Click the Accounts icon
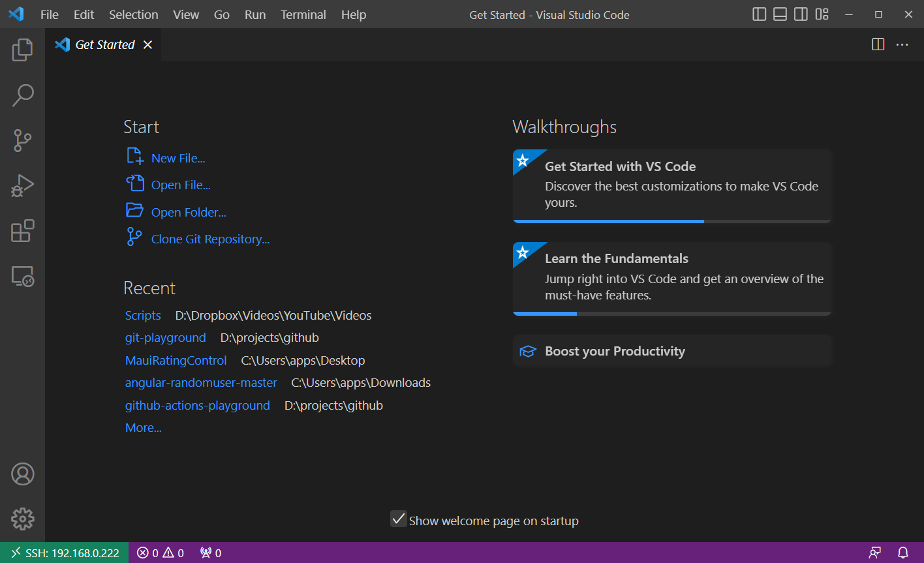The height and width of the screenshot is (563, 924). (22, 474)
